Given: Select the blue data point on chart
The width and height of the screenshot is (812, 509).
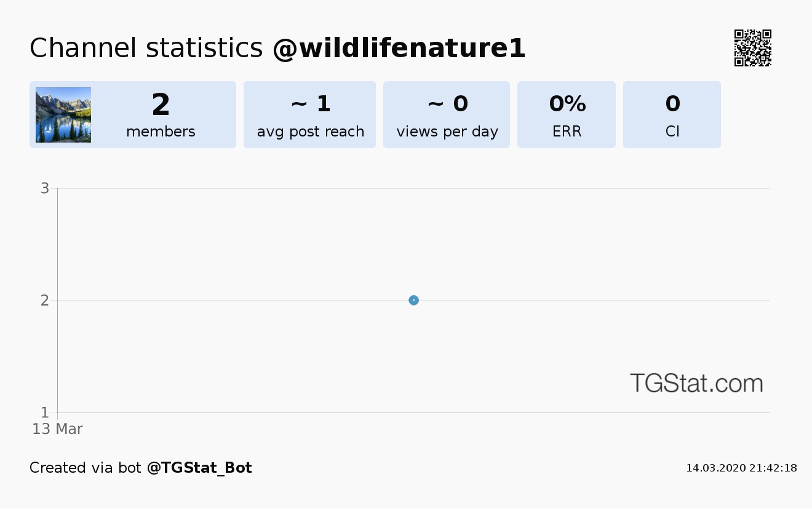Looking at the screenshot, I should click(414, 300).
